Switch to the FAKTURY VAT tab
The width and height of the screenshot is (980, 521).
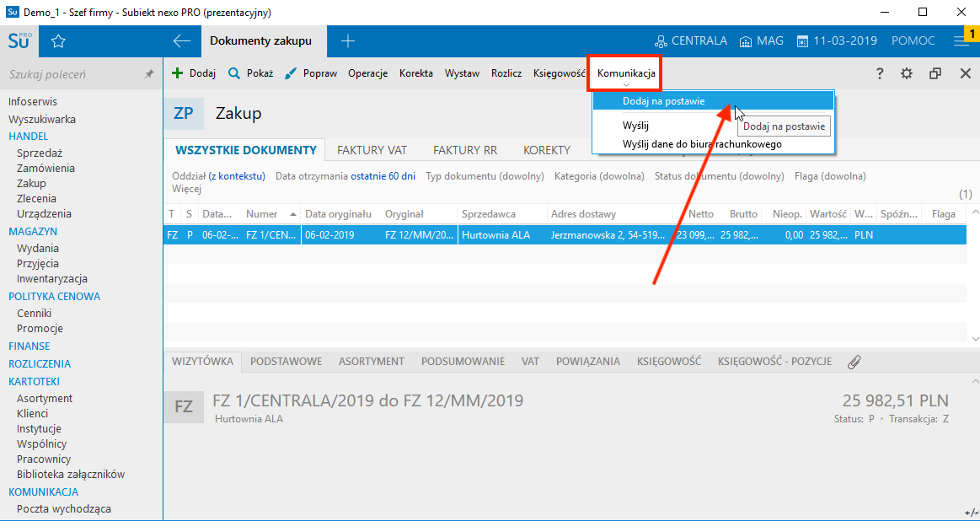pos(372,149)
